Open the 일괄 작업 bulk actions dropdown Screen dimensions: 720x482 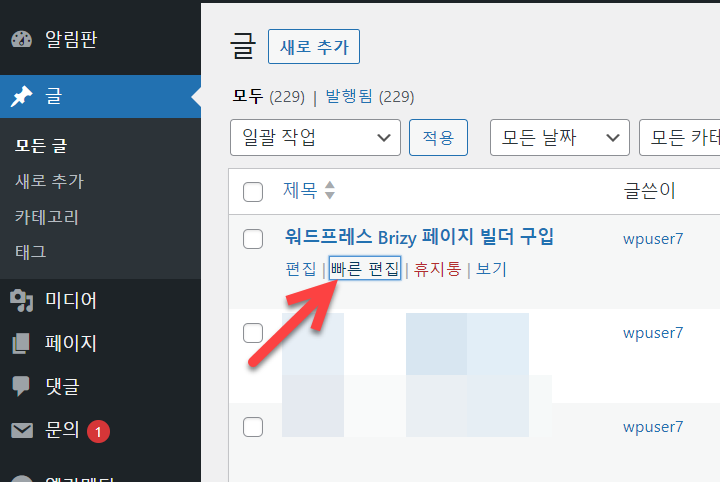315,138
